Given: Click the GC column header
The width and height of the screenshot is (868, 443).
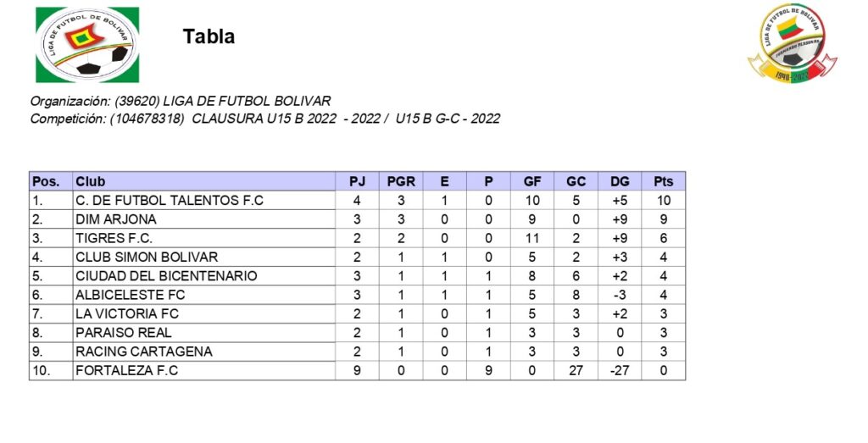Looking at the screenshot, I should point(576,181).
